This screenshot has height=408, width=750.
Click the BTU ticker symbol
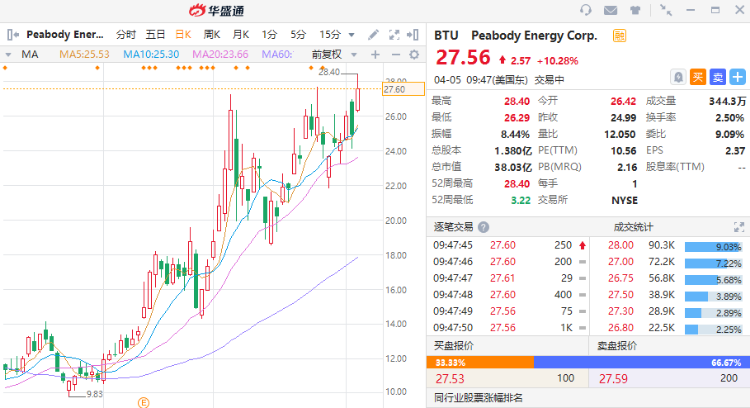[446, 35]
